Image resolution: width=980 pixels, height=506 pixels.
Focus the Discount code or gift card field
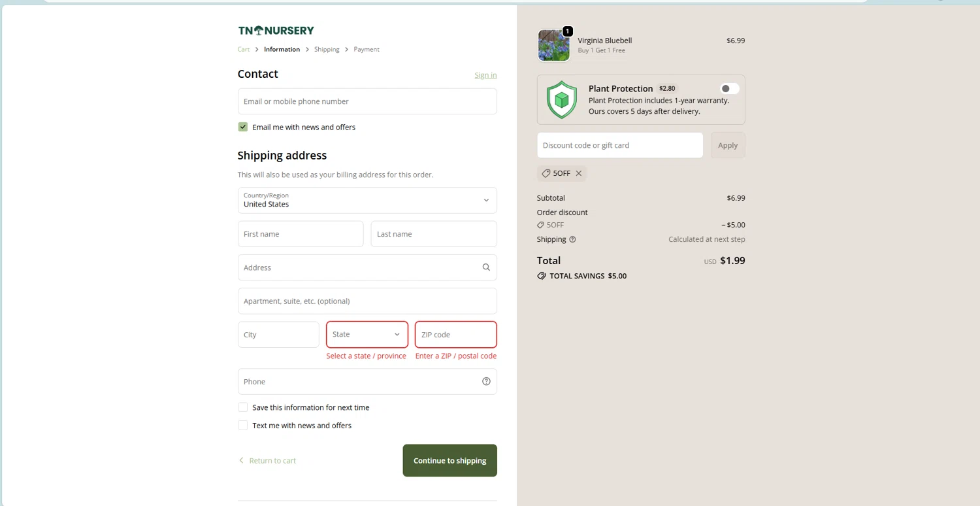pos(620,145)
